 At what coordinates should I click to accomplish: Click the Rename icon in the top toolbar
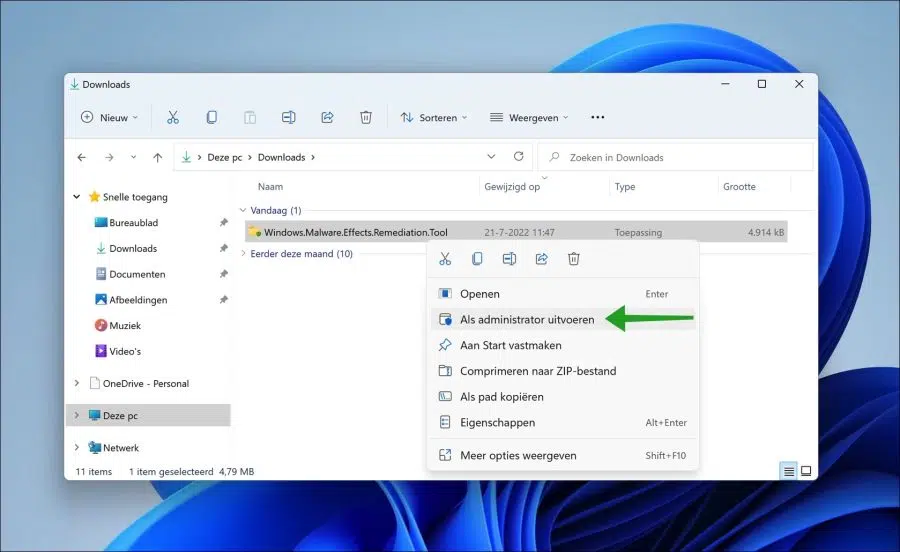point(289,118)
